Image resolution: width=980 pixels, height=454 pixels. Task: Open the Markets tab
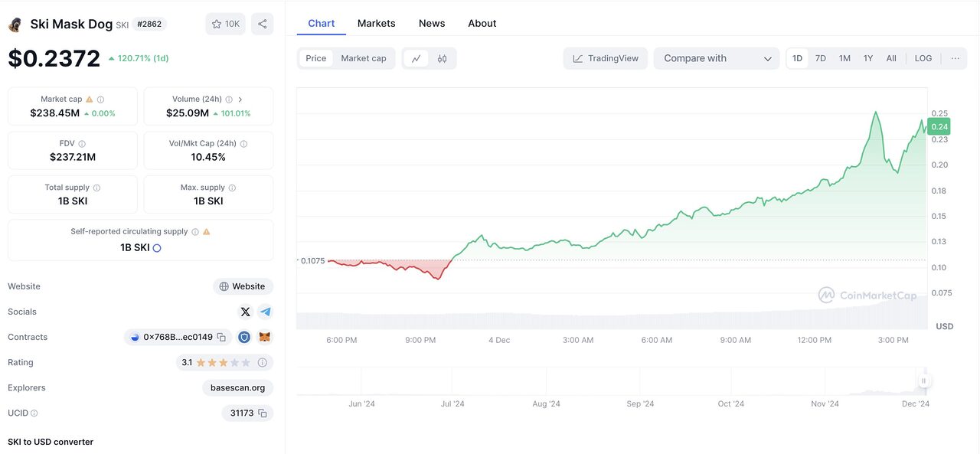click(x=377, y=24)
